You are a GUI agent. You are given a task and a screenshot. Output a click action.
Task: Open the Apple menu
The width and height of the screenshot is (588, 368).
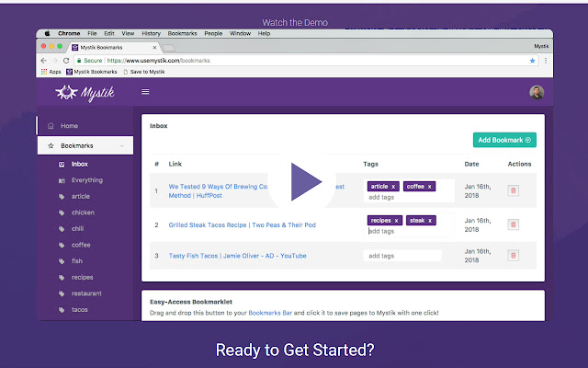click(47, 33)
